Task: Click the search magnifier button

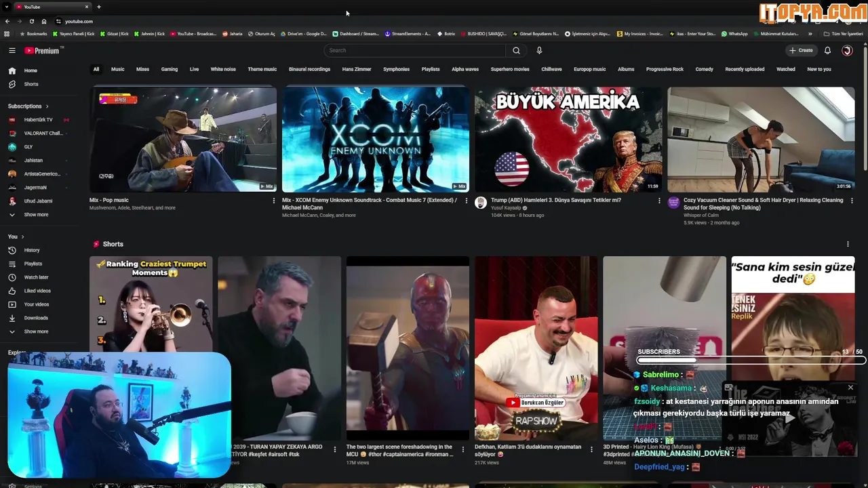Action: (x=516, y=50)
